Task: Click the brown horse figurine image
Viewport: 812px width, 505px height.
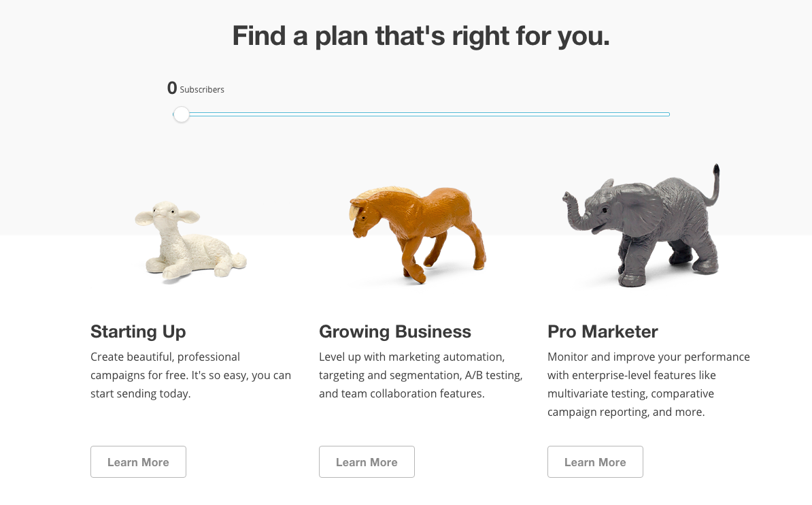Action: pos(415,233)
